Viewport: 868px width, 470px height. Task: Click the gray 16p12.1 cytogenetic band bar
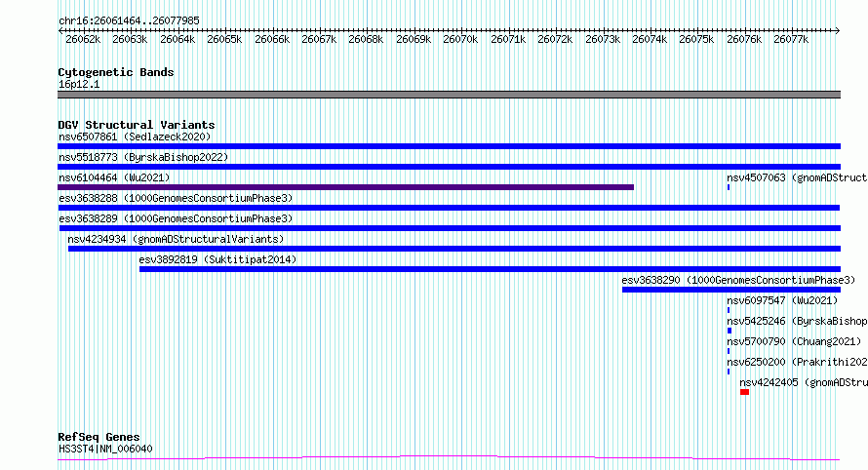pos(449,95)
